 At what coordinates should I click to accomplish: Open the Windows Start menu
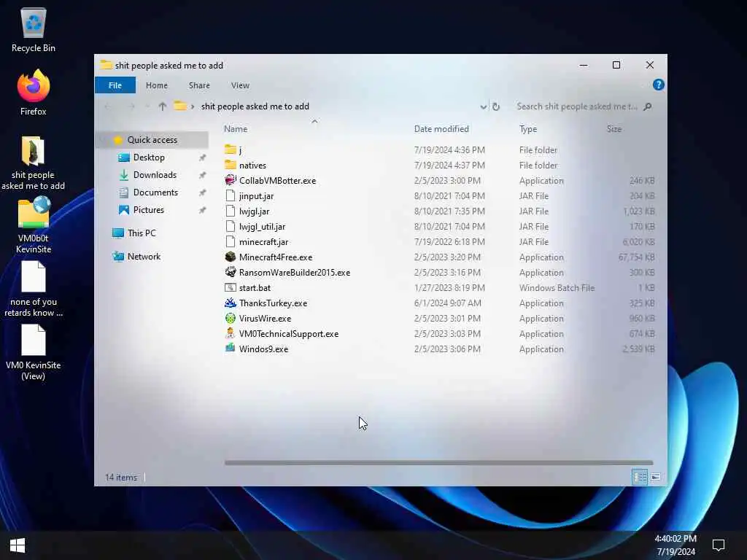18,545
